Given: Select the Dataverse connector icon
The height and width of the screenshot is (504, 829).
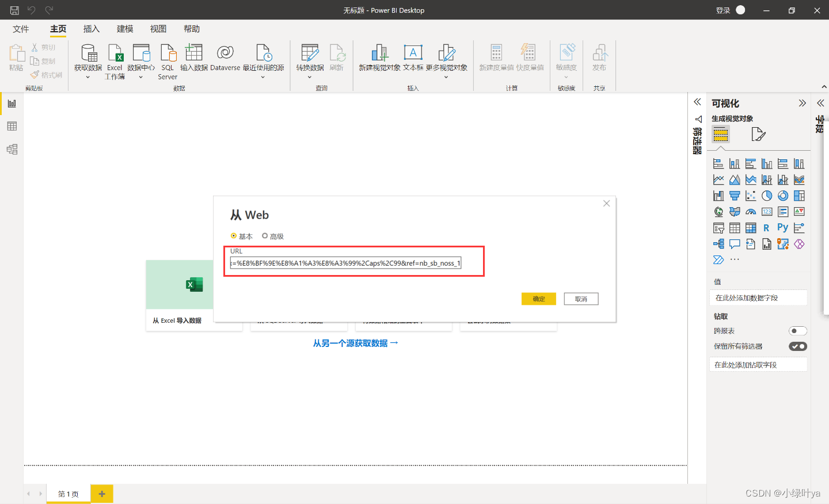Looking at the screenshot, I should pyautogui.click(x=225, y=53).
